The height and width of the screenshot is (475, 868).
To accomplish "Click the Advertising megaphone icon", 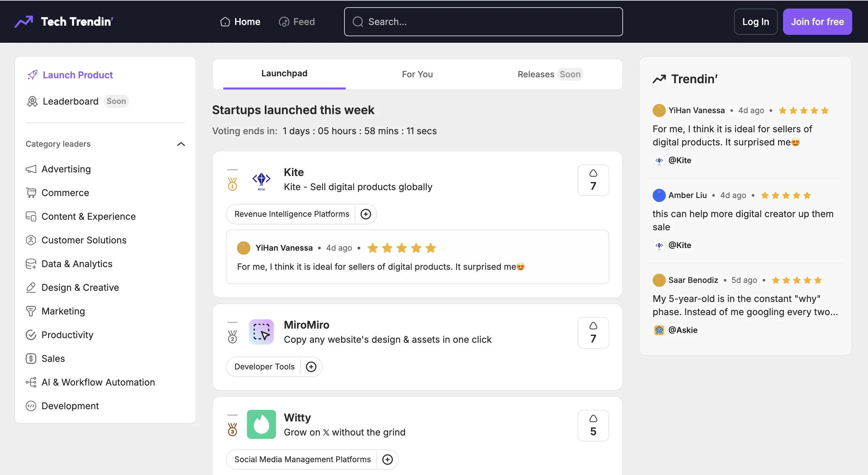I will point(31,169).
